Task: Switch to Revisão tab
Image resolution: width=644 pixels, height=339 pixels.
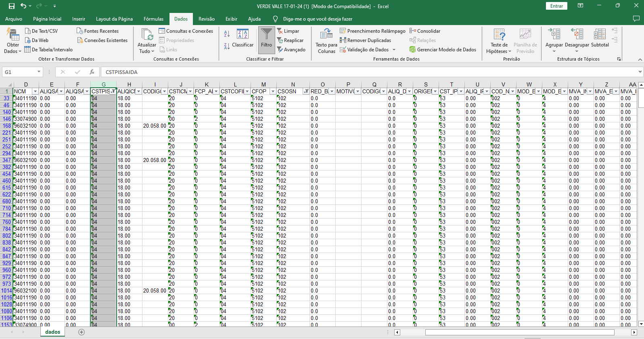Action: [206, 19]
